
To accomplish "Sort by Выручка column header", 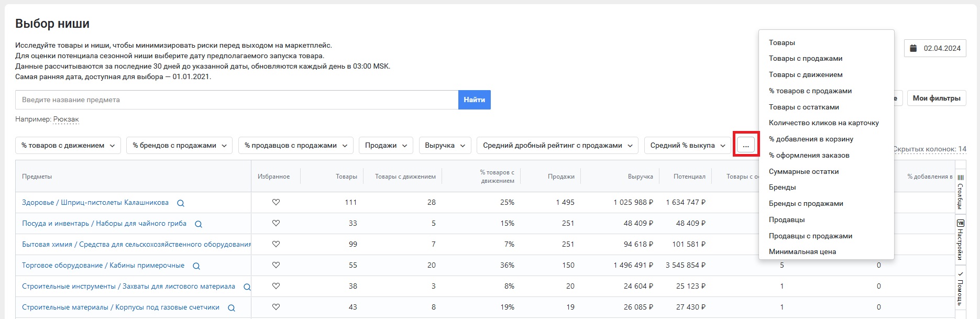I will point(640,177).
